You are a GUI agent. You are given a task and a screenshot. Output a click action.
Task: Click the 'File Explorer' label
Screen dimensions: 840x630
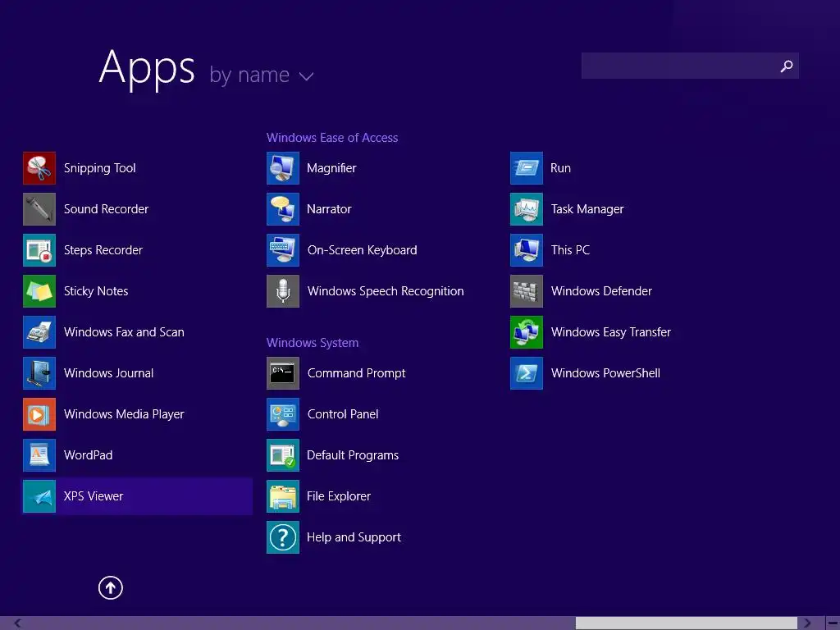(339, 496)
